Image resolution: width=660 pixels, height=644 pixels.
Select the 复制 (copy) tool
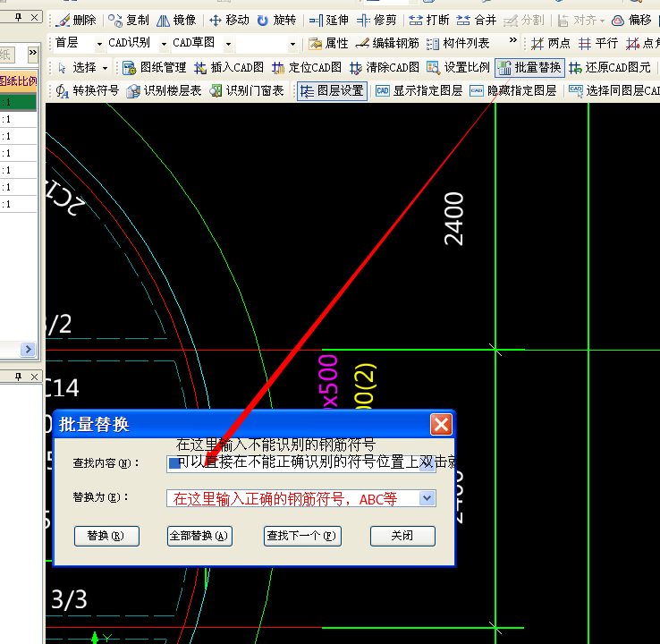pyautogui.click(x=129, y=20)
